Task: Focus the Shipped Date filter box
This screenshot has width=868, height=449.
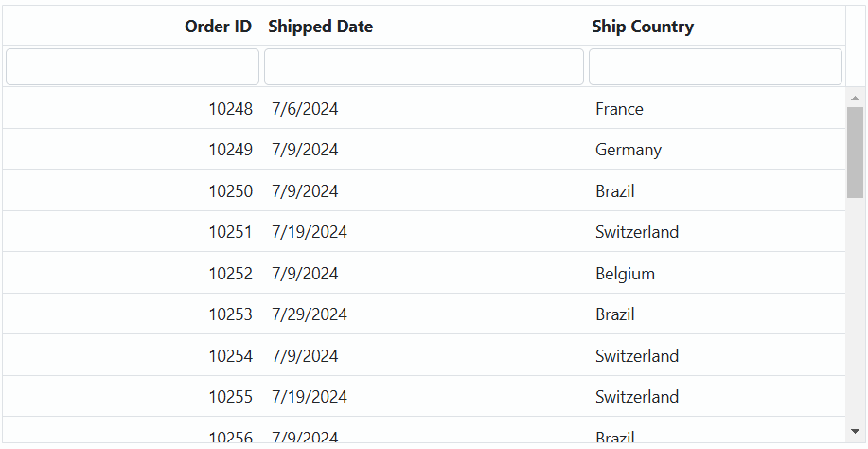Action: 424,67
